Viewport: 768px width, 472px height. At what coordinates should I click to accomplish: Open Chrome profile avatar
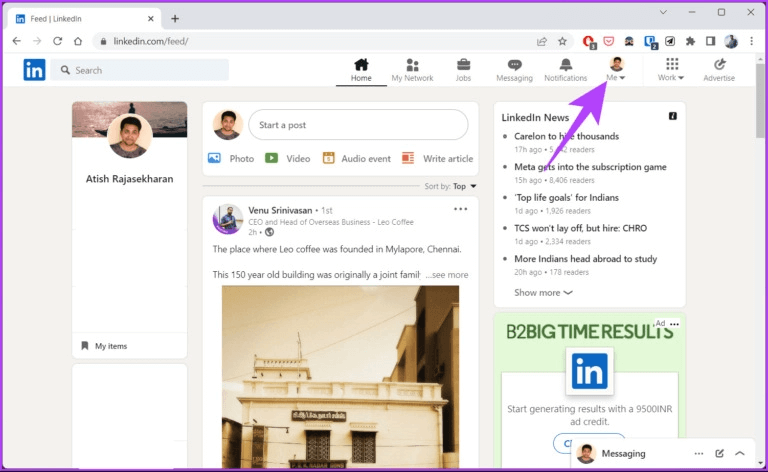(x=731, y=41)
